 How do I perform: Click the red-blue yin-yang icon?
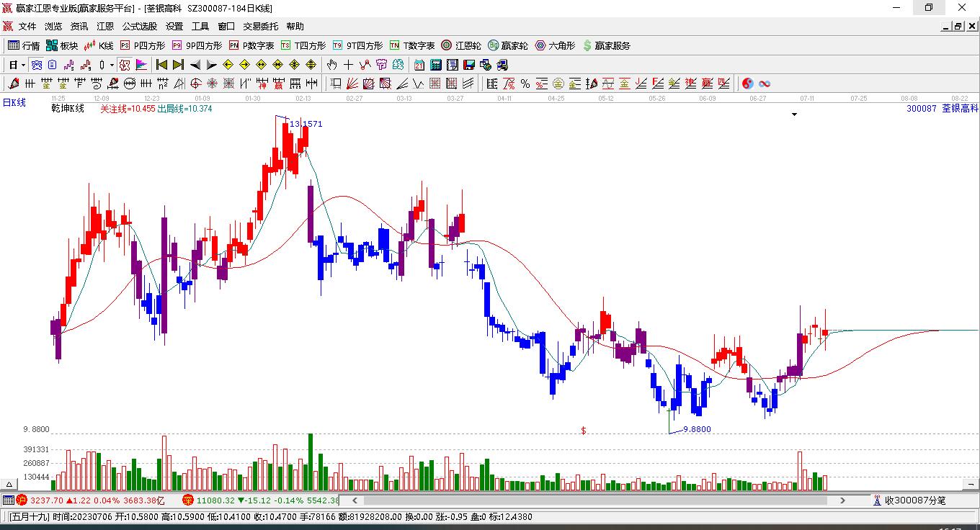click(x=748, y=84)
